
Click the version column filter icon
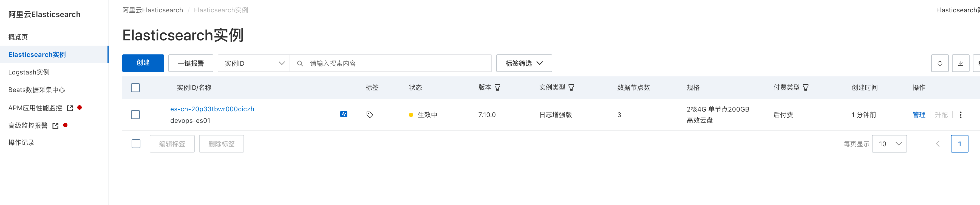497,88
